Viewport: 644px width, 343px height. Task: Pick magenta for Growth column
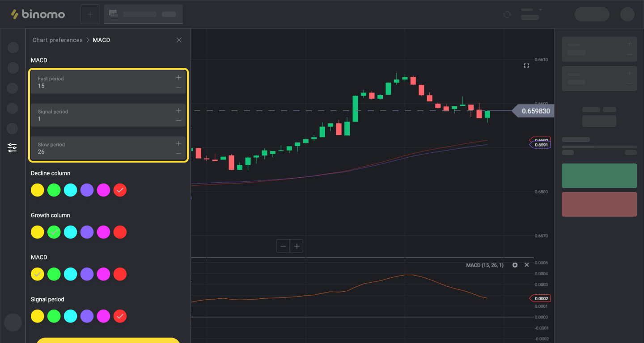coord(103,232)
